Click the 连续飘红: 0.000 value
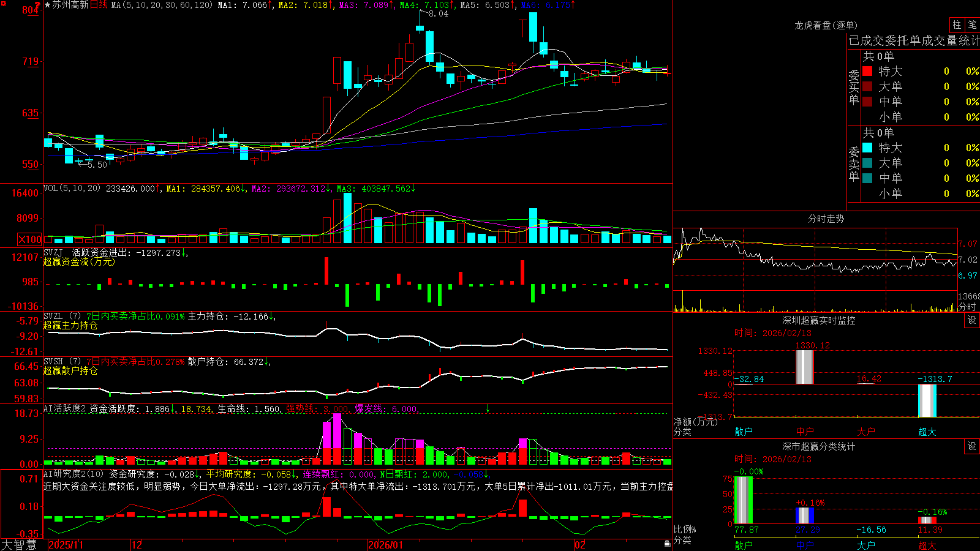The height and width of the screenshot is (551, 980). tap(339, 474)
